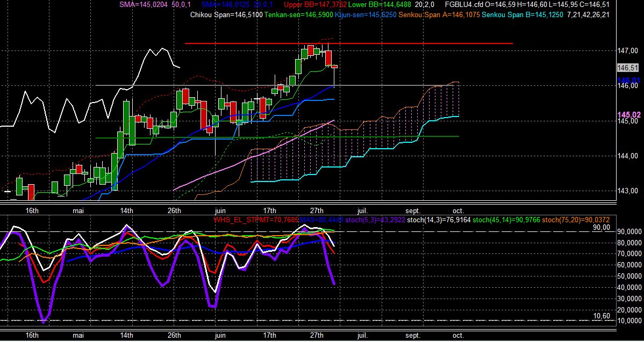644x342 pixels.
Task: Click the low price L=145,95
Action: point(562,5)
